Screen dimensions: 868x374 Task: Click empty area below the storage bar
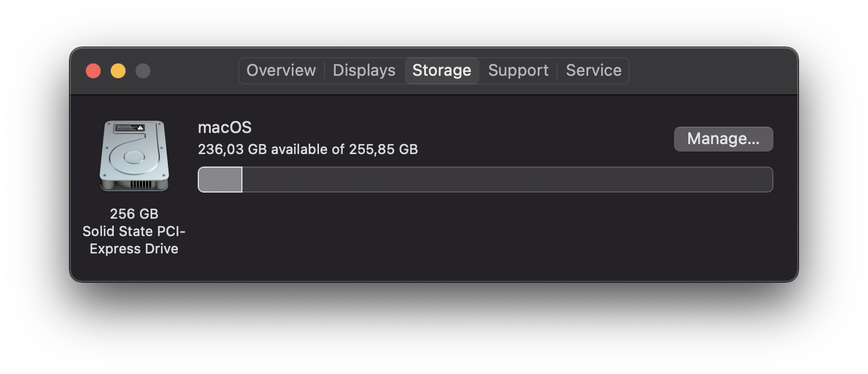point(485,236)
